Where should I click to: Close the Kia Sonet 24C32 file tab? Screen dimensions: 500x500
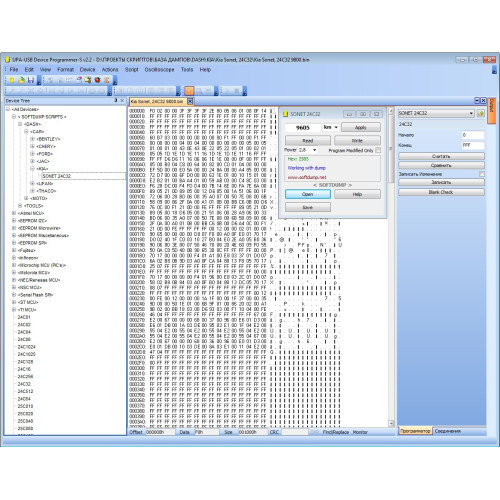tap(190, 101)
